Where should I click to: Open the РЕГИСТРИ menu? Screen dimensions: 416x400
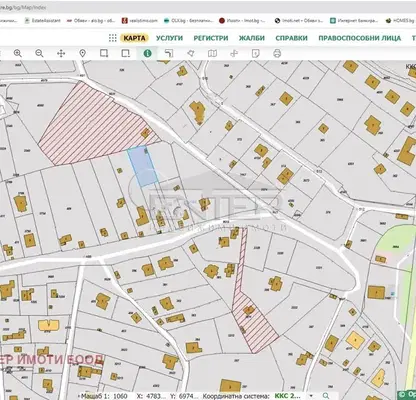[x=211, y=38]
